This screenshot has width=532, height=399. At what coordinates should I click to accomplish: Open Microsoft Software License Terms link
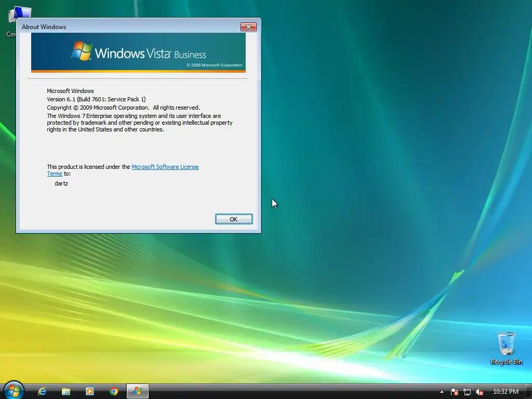pyautogui.click(x=165, y=167)
